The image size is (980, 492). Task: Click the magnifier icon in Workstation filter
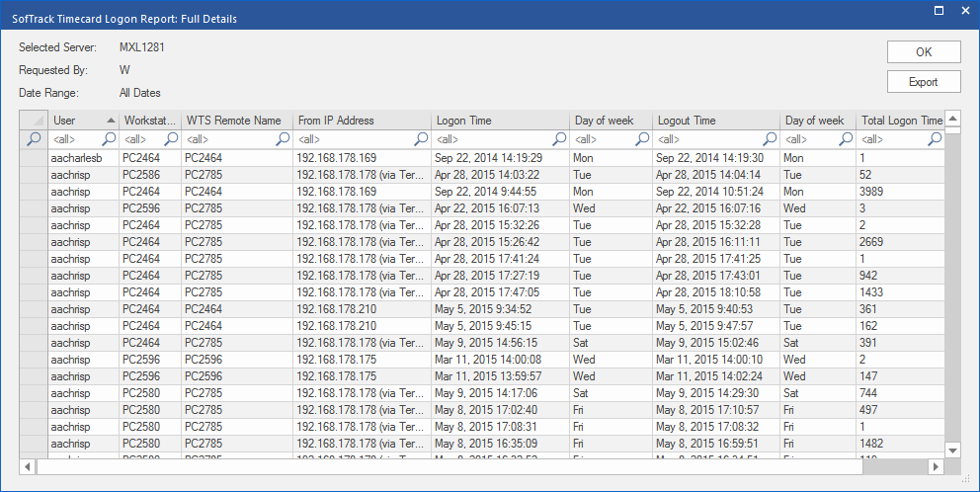click(x=171, y=139)
